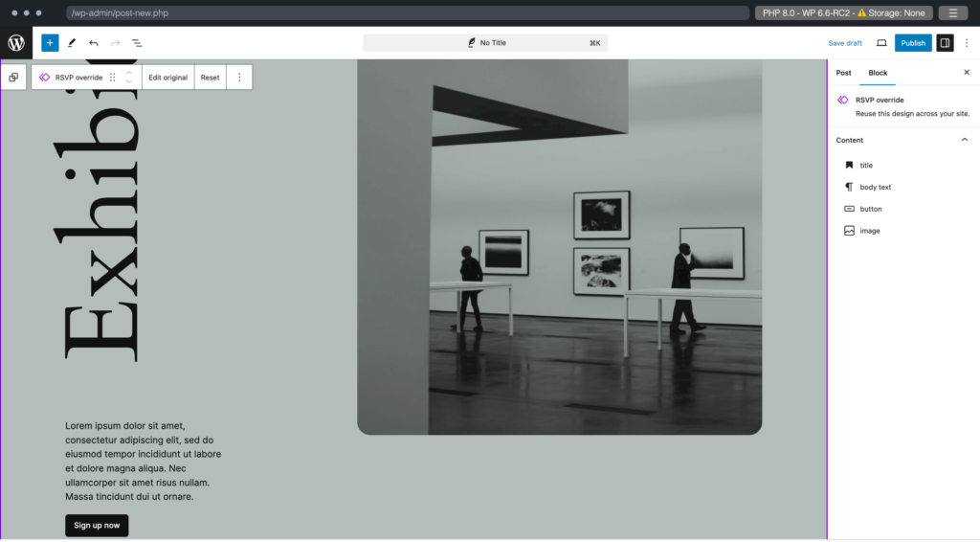Select the body text content item

903,187
